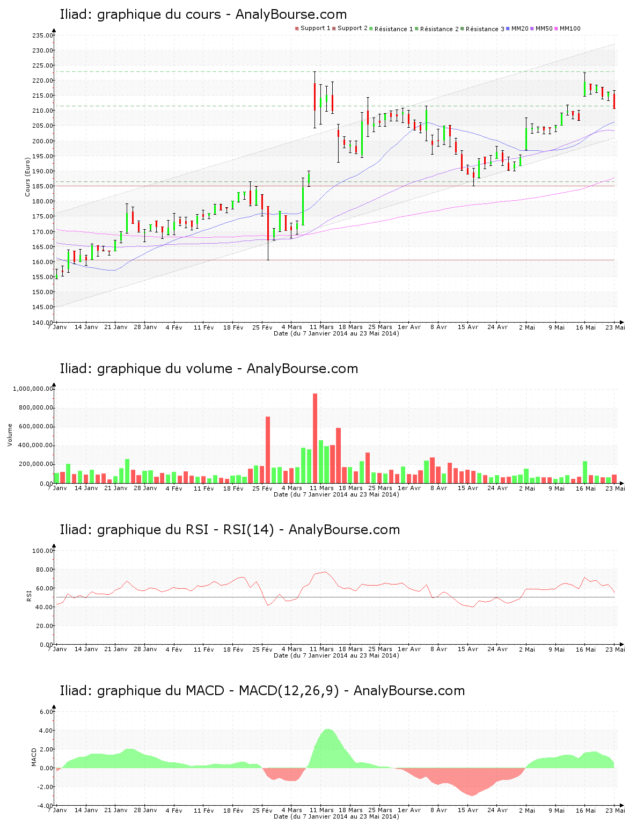Click the Support 1 red legend swatch
The height and width of the screenshot is (832, 644).
point(297,28)
